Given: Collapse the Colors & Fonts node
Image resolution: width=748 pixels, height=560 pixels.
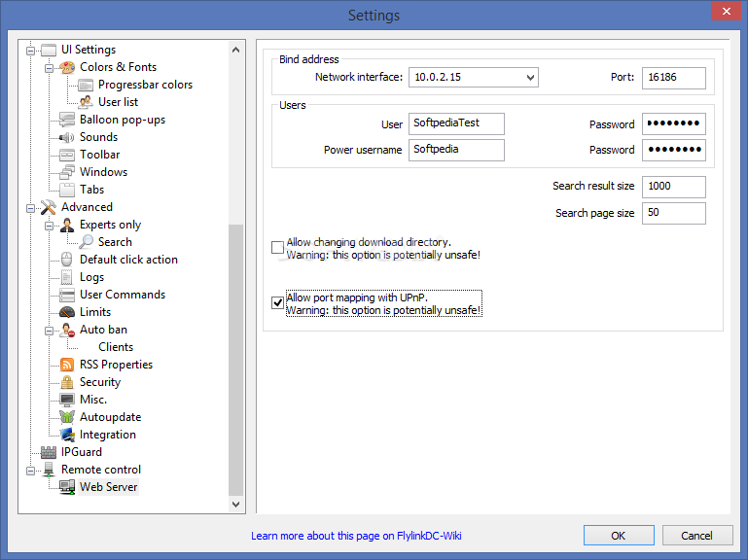Looking at the screenshot, I should (x=50, y=68).
